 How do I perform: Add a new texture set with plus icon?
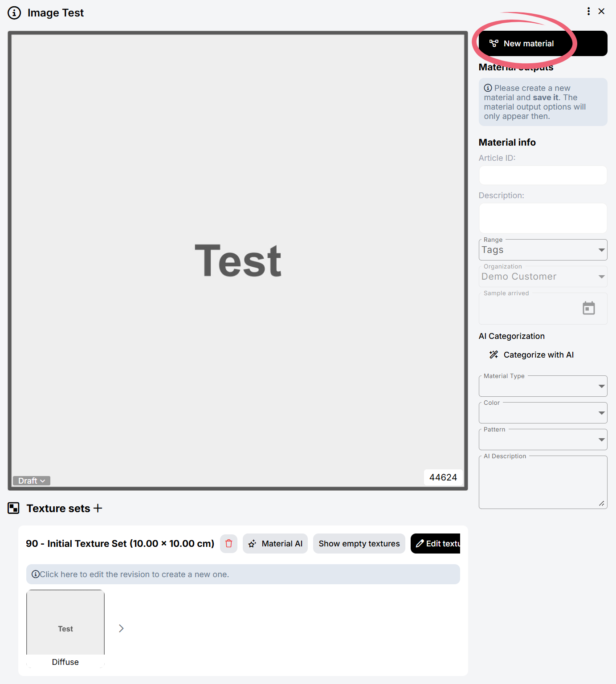[98, 508]
